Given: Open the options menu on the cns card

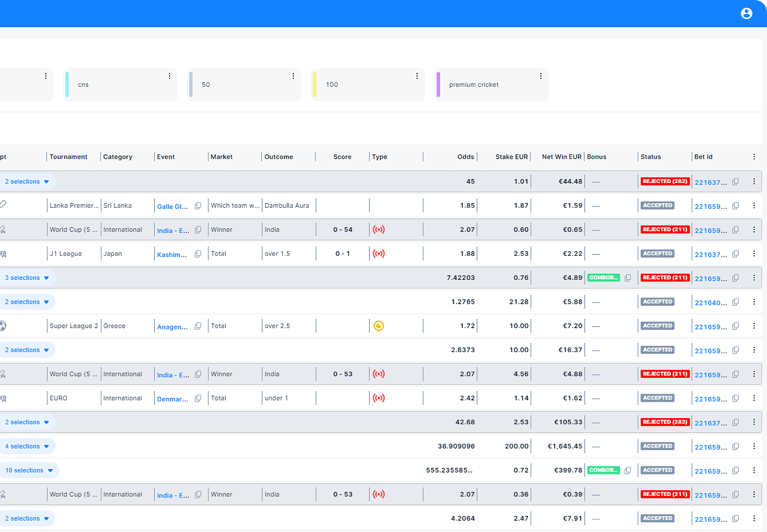Looking at the screenshot, I should [x=170, y=76].
